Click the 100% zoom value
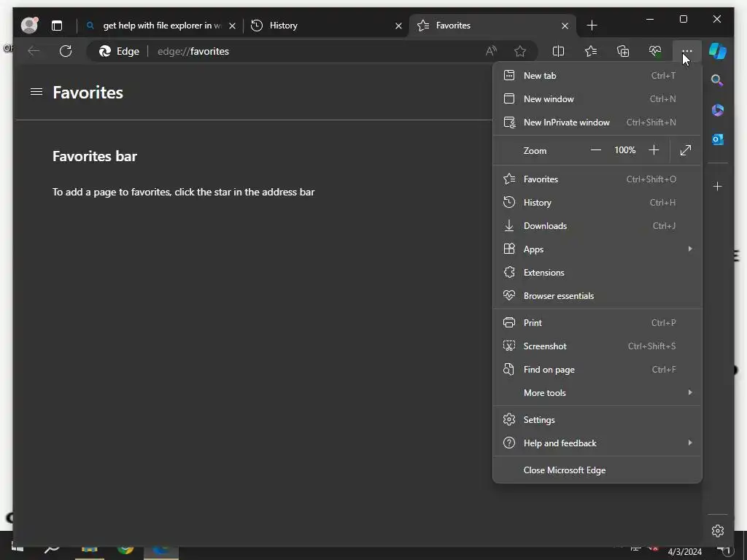 (x=624, y=150)
